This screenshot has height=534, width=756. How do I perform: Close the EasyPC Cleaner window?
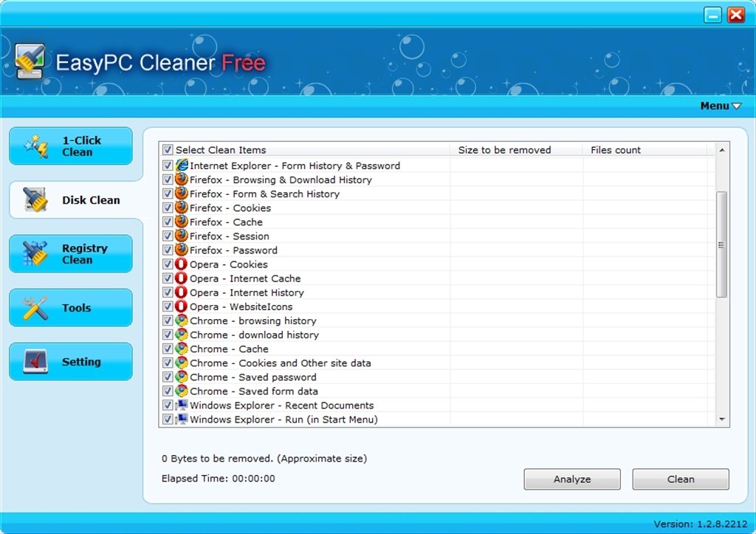[736, 15]
